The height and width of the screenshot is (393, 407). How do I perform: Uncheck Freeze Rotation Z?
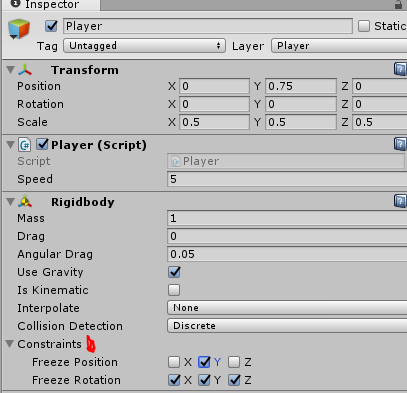[x=234, y=380]
